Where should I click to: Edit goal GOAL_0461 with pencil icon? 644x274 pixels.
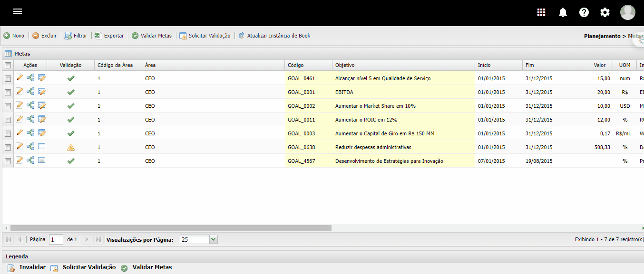(20, 78)
